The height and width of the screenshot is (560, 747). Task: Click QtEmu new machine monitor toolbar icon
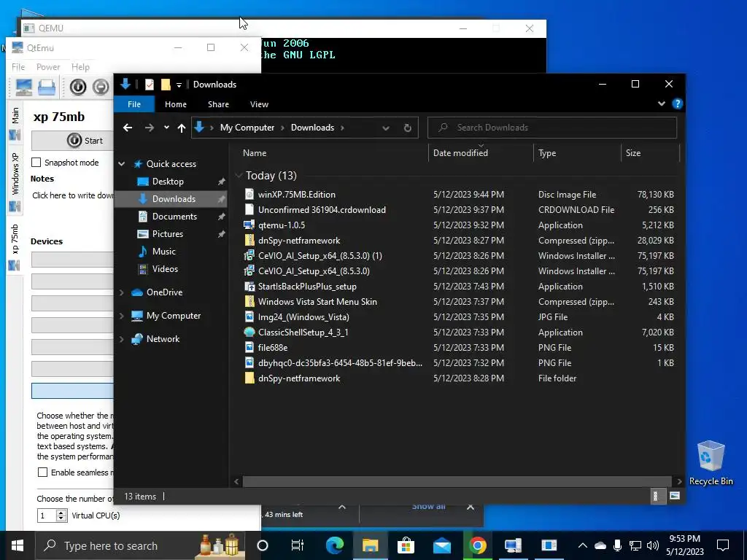[24, 87]
